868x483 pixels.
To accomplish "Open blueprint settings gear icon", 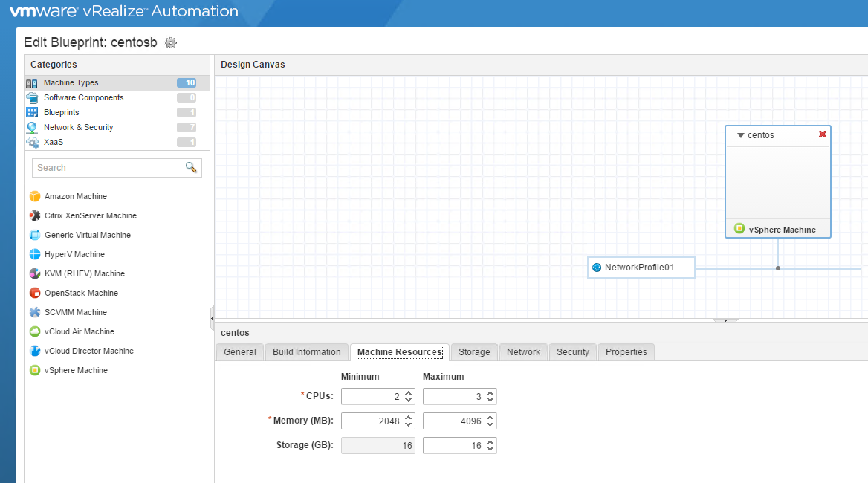I will [171, 42].
